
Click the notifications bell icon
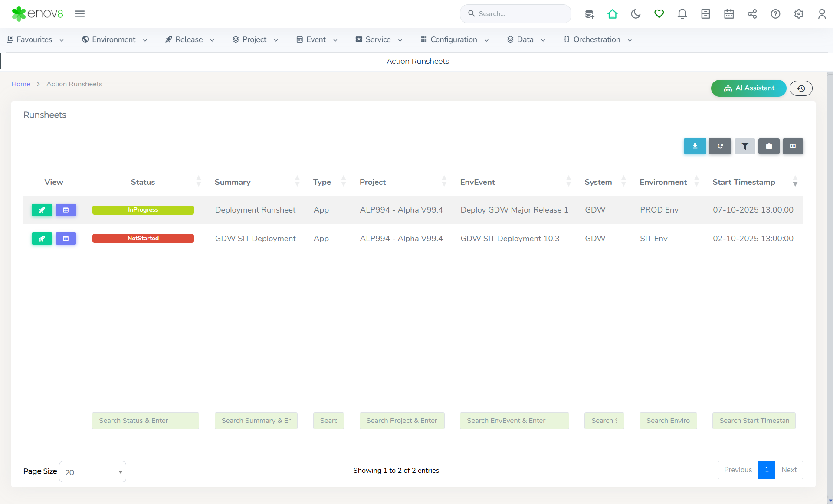coord(682,14)
